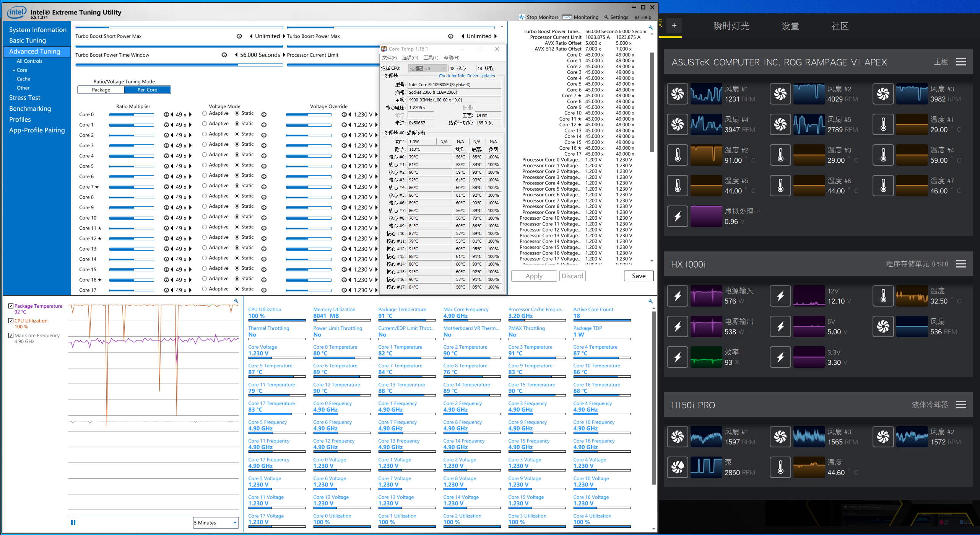This screenshot has height=535, width=980.
Task: Adjust the Core 0 ratio multiplier slider
Action: click(x=132, y=114)
